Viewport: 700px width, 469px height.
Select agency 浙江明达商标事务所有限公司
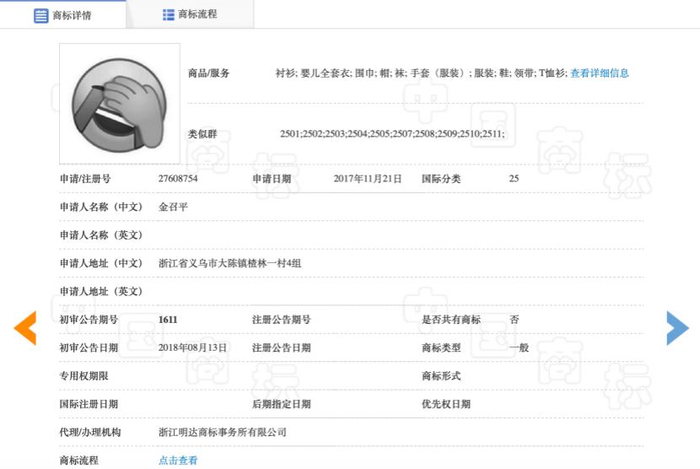(222, 432)
